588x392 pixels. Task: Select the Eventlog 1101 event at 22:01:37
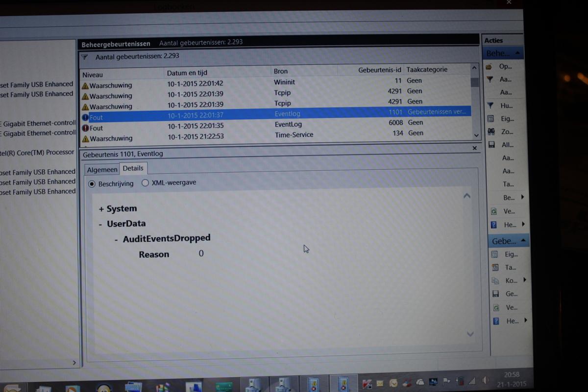click(276, 115)
